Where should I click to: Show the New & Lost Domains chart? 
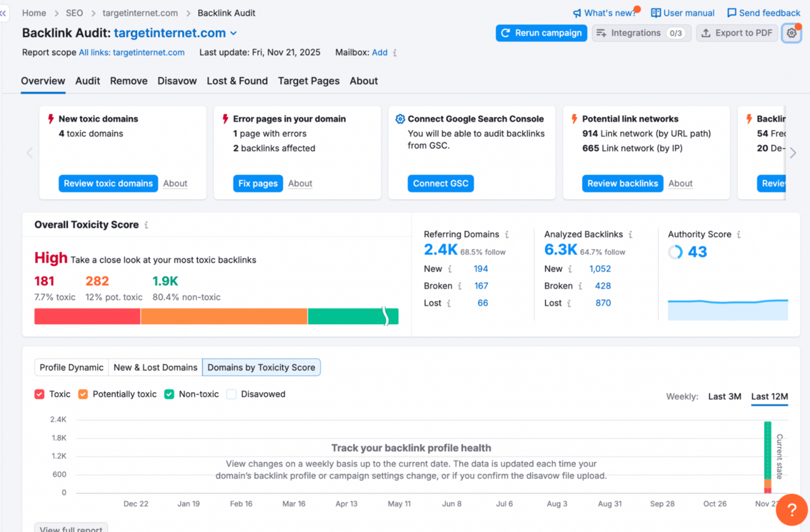click(x=155, y=367)
